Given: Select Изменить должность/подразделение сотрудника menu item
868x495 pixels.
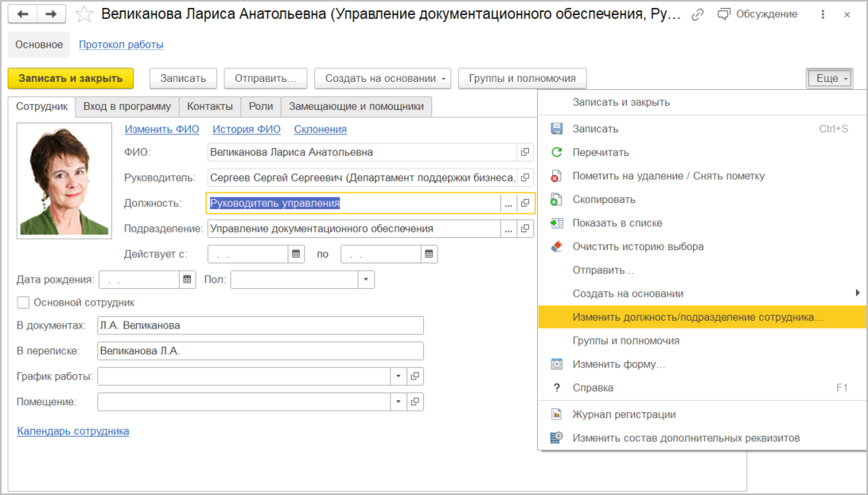Looking at the screenshot, I should 697,317.
